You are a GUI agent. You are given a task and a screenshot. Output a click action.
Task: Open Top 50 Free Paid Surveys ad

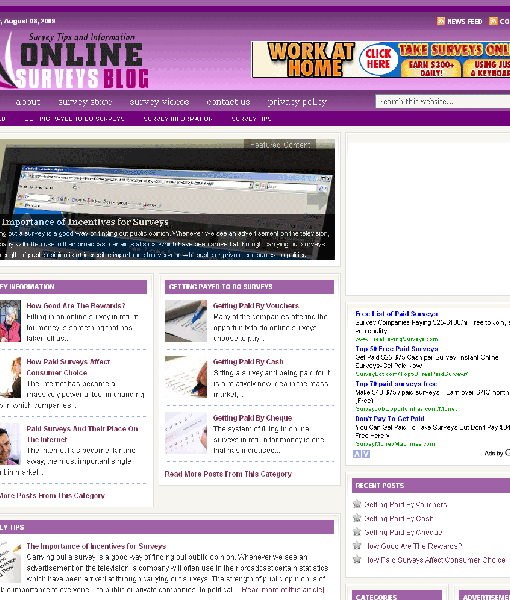tap(397, 349)
